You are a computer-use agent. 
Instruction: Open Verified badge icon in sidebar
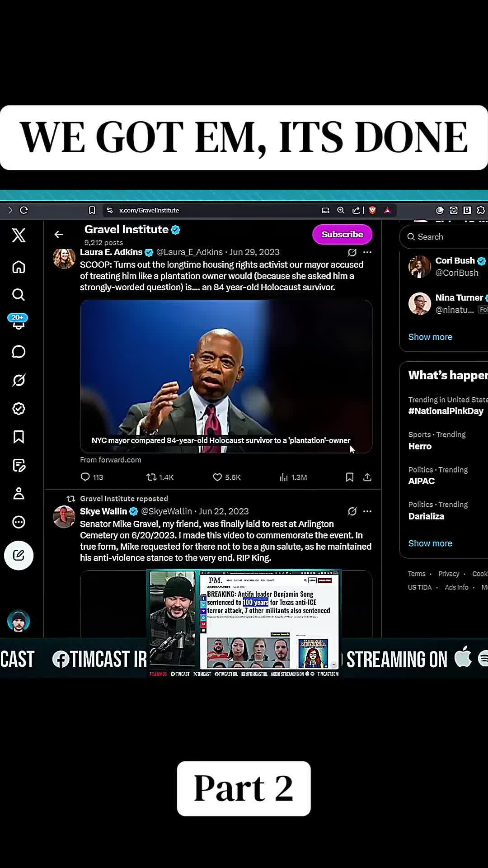point(19,409)
